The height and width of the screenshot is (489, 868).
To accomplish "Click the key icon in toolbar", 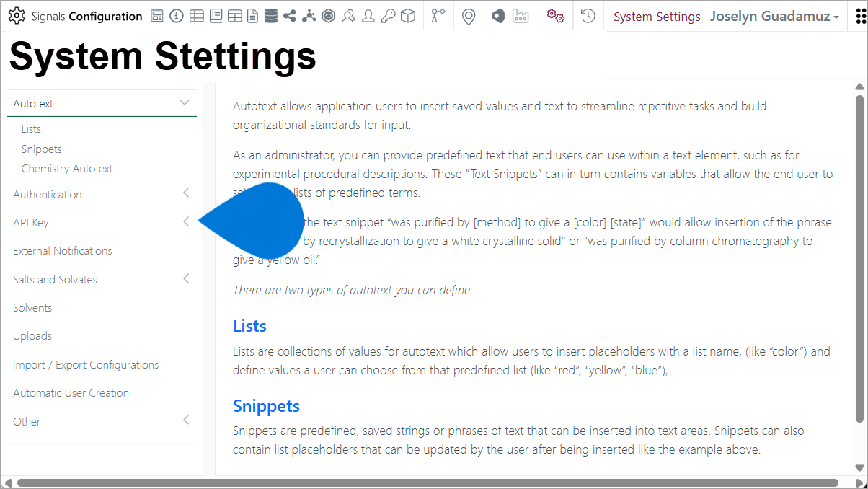I will [x=388, y=16].
